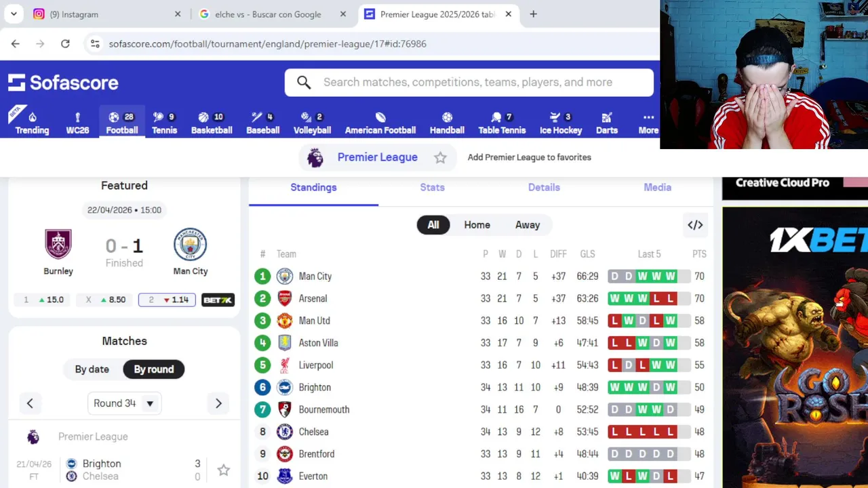This screenshot has height=488, width=868.
Task: Open the tab search dropdown arrow
Action: (13, 14)
